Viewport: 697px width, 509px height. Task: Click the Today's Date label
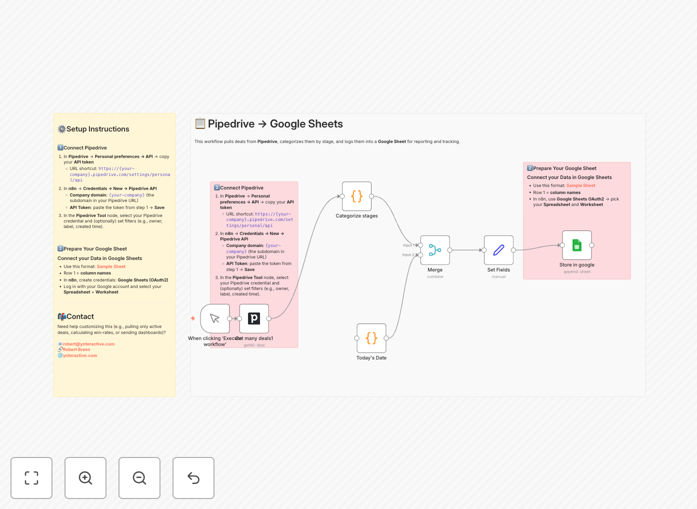[x=371, y=357]
